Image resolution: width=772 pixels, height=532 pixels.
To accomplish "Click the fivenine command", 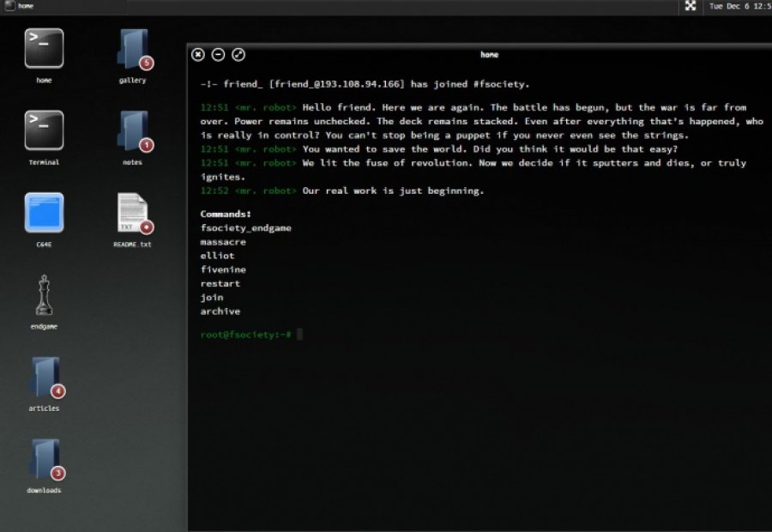I will (x=223, y=269).
